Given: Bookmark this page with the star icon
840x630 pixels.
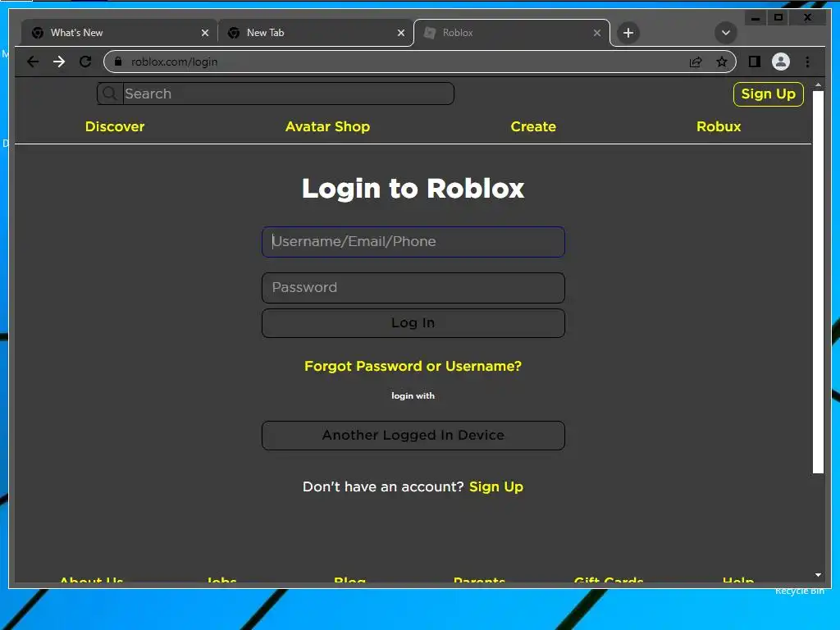Looking at the screenshot, I should (722, 62).
